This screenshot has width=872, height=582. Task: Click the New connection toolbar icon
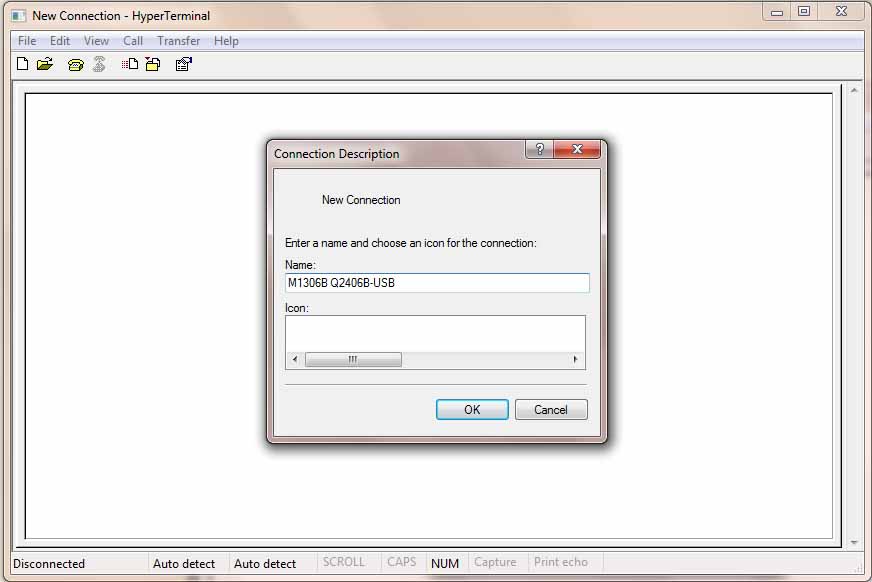click(22, 64)
